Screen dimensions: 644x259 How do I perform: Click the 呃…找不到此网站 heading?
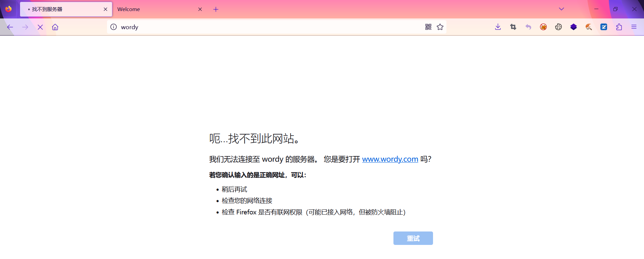255,139
